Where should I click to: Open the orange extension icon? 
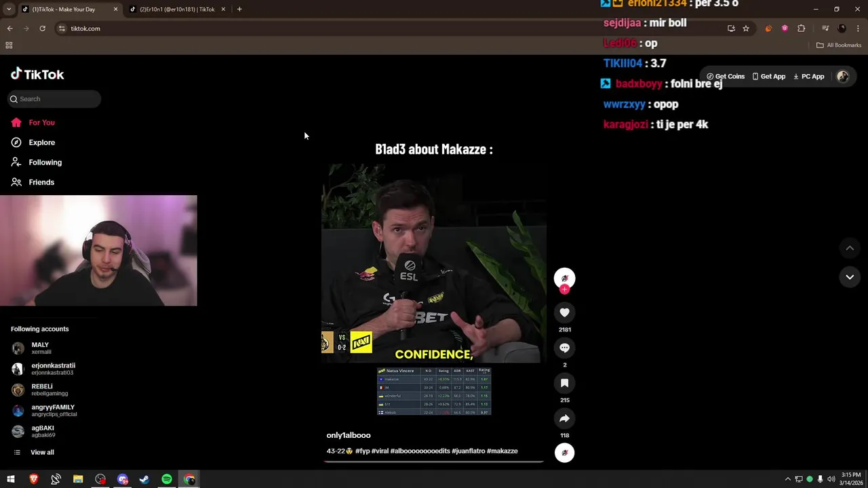(x=768, y=28)
